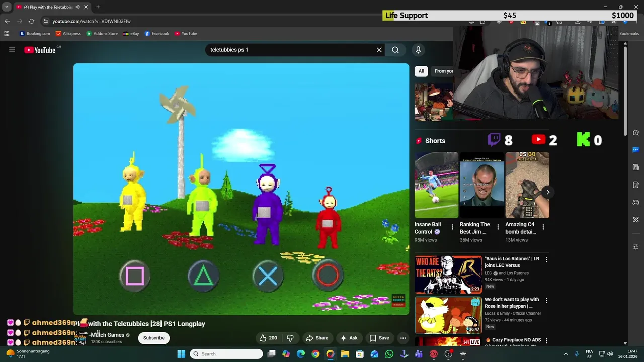Open options for Insane Ball Control short
644x362 pixels.
point(452,227)
